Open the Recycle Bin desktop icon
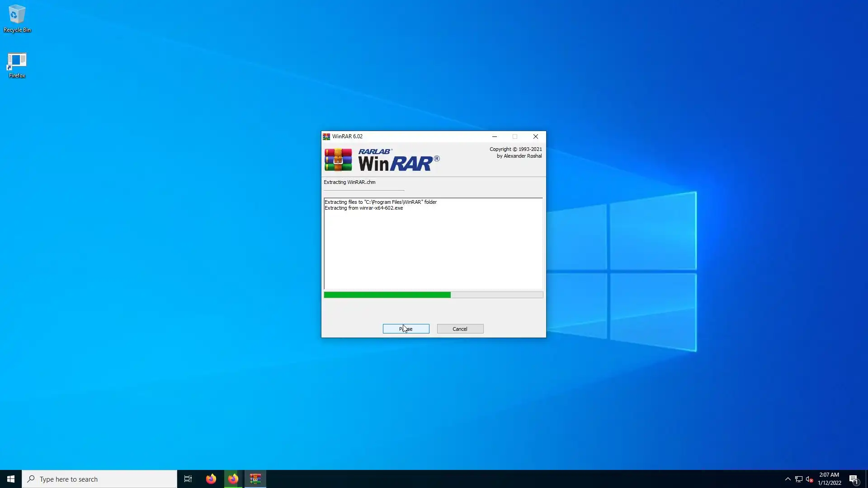Image resolution: width=868 pixels, height=488 pixels. [17, 18]
